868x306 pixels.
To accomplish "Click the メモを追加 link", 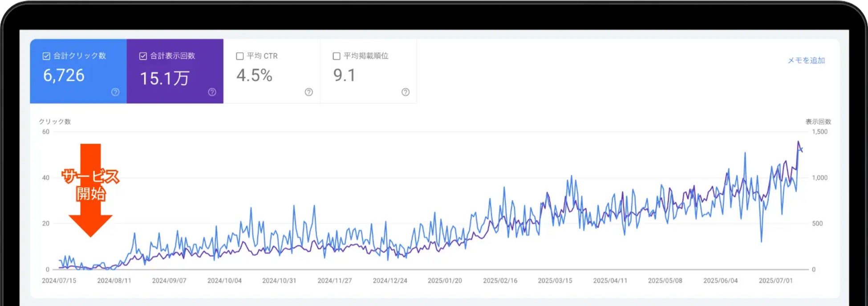I will point(806,61).
